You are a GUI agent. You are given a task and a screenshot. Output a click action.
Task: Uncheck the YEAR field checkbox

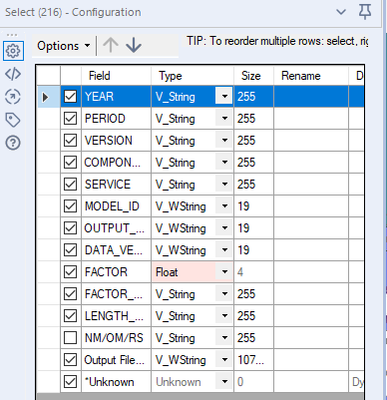tap(70, 97)
